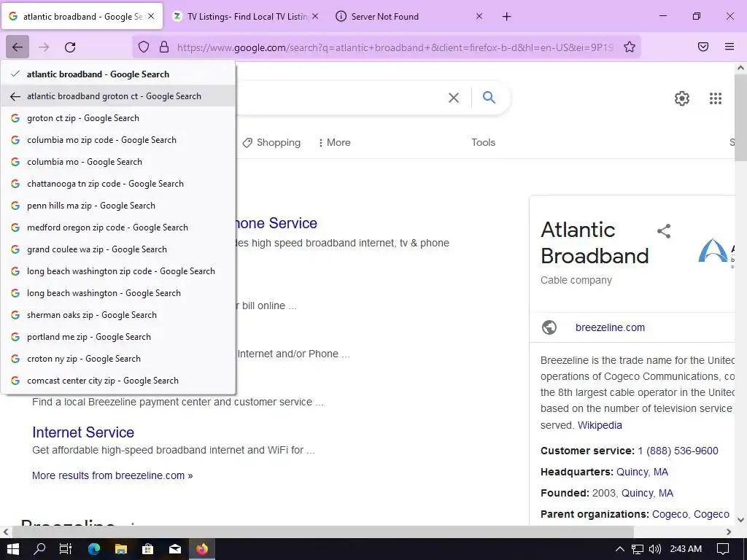The height and width of the screenshot is (560, 747).
Task: Open Windows taskbar search
Action: (x=39, y=549)
